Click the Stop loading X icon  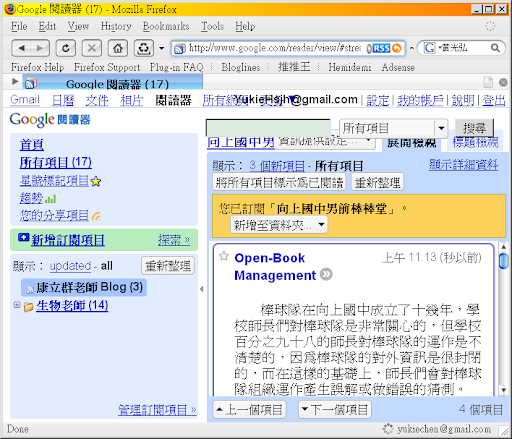coord(92,48)
